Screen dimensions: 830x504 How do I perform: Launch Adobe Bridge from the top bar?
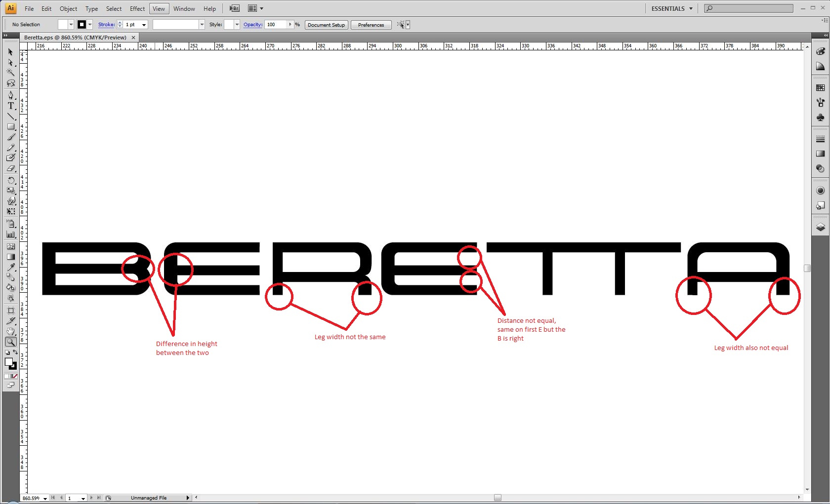point(235,8)
